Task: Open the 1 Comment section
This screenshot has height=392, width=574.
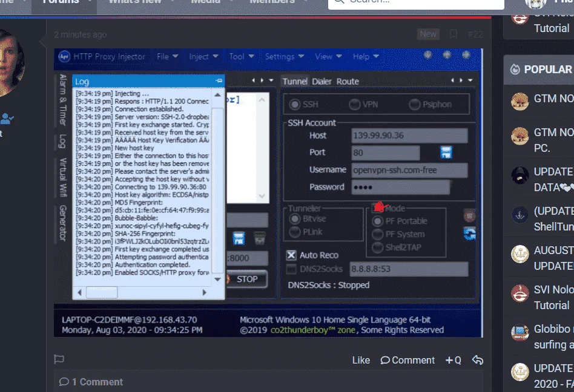Action: [91, 382]
